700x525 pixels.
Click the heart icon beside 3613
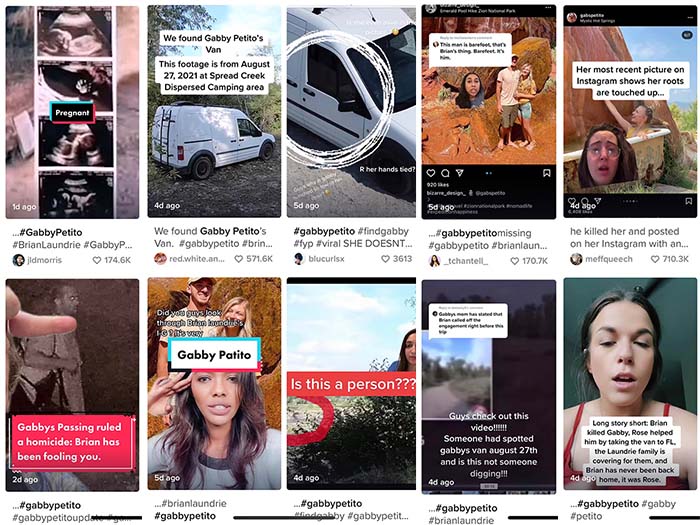pos(386,259)
